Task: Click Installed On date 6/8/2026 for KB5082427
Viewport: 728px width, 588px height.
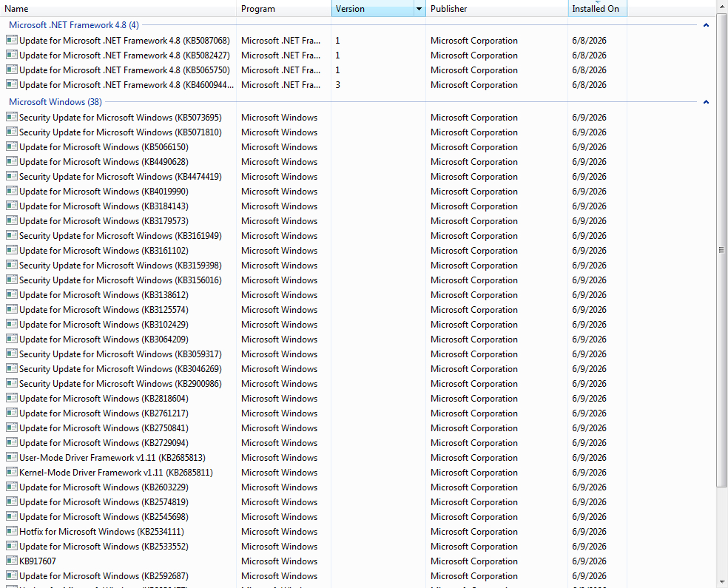Action: coord(589,55)
